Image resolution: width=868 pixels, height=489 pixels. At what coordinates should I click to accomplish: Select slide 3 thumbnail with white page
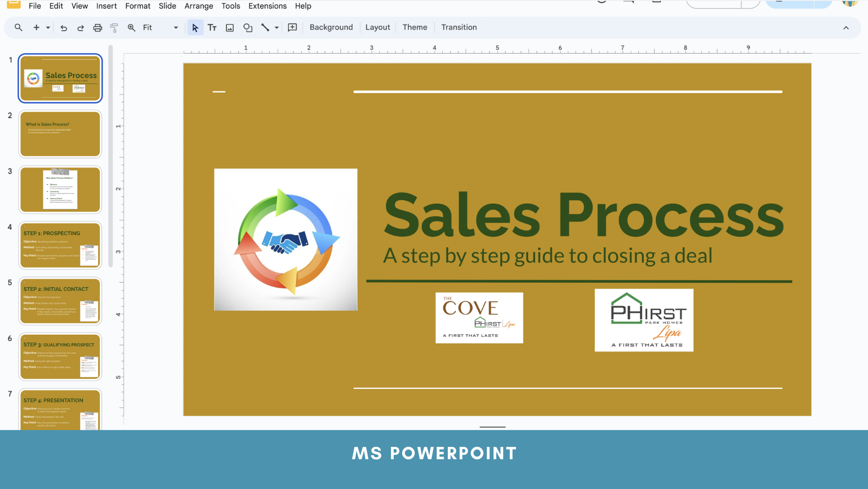point(60,190)
